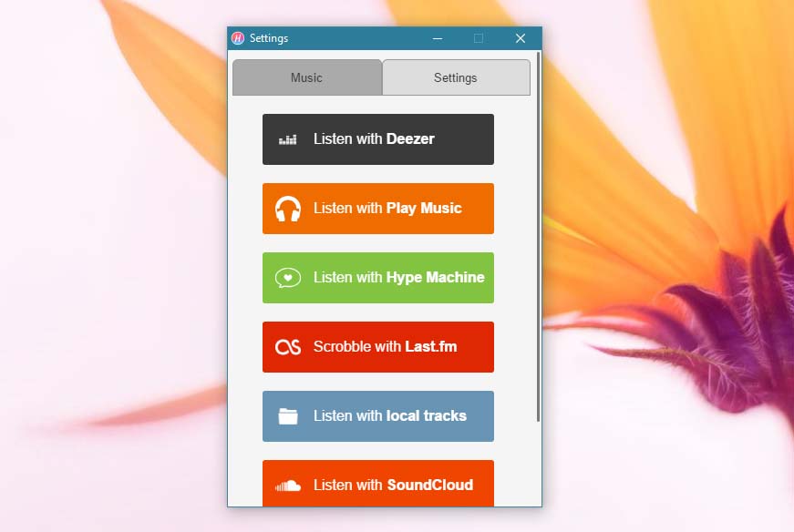Click the Last.fm logo icon
The image size is (794, 532).
[x=288, y=347]
